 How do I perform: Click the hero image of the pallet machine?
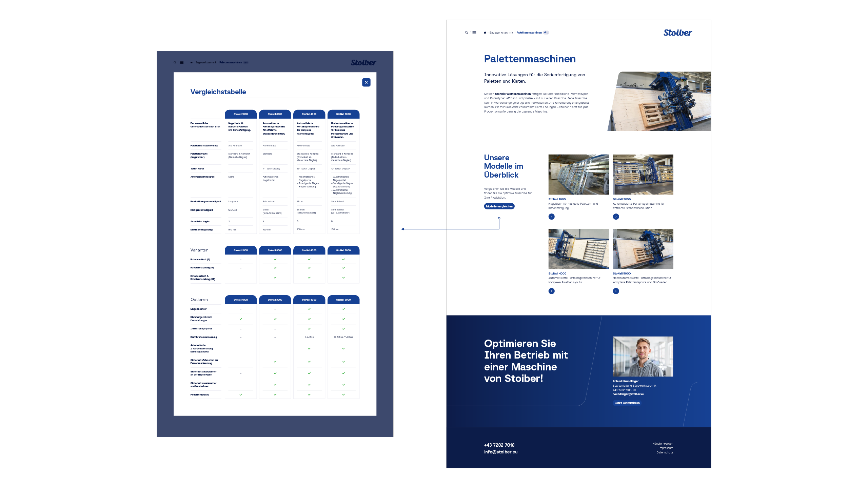point(659,101)
